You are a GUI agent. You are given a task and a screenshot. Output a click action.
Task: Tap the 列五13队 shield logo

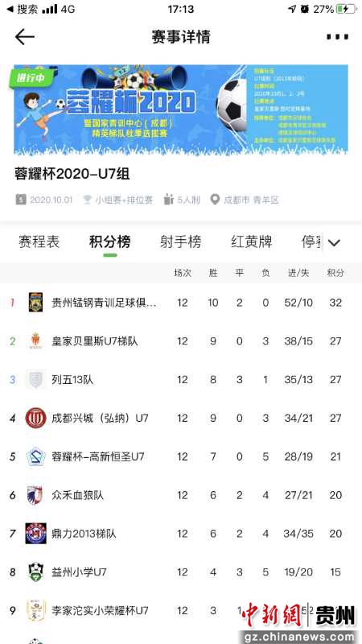pyautogui.click(x=35, y=379)
